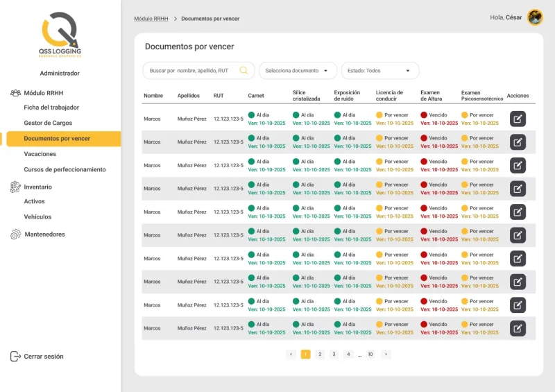This screenshot has width=555, height=392.
Task: Click the edit icon in the fourth table row
Action: tap(518, 189)
